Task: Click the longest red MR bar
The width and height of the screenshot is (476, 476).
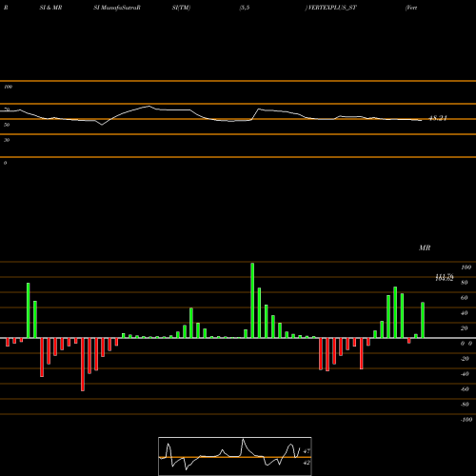Action: click(x=83, y=365)
